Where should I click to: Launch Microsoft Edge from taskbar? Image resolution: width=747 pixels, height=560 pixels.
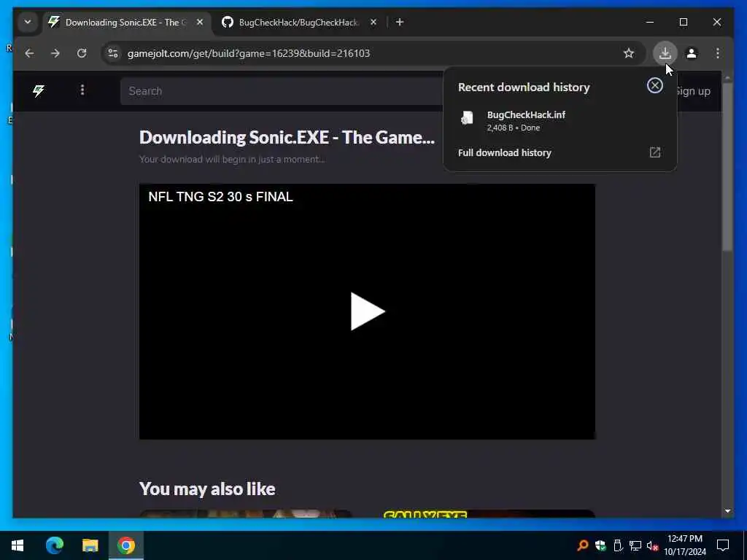[54, 545]
